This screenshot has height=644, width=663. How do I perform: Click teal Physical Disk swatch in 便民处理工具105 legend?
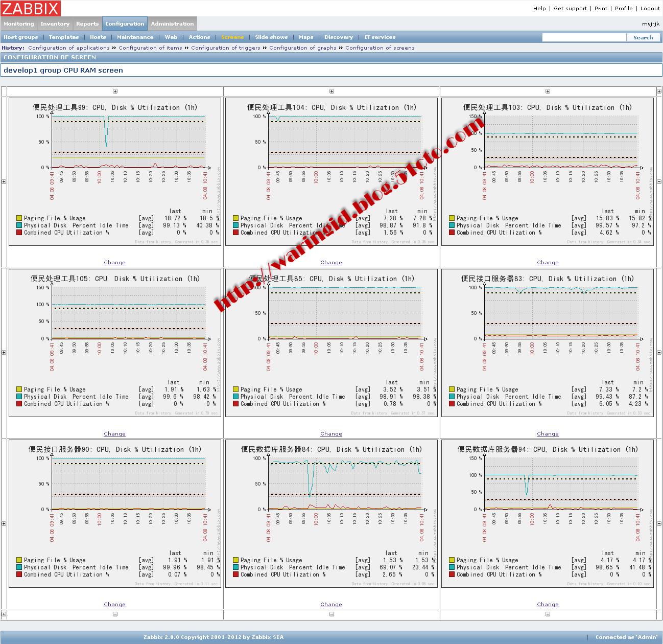[x=19, y=397]
